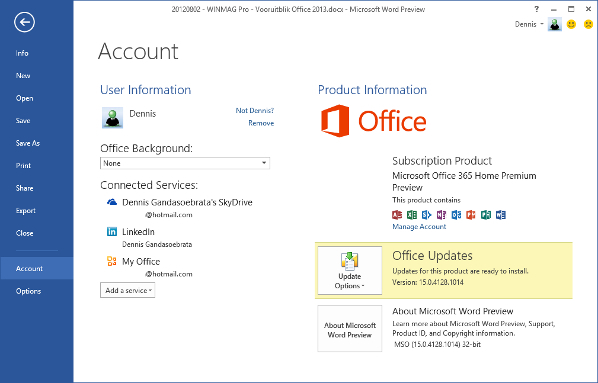The height and width of the screenshot is (383, 598).
Task: Select Share in the sidebar
Action: 24,188
